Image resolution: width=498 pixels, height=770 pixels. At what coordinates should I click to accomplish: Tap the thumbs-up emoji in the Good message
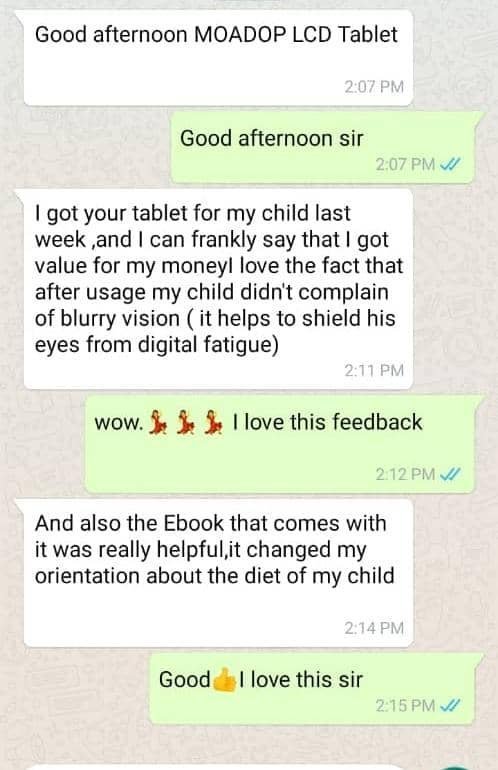[224, 680]
